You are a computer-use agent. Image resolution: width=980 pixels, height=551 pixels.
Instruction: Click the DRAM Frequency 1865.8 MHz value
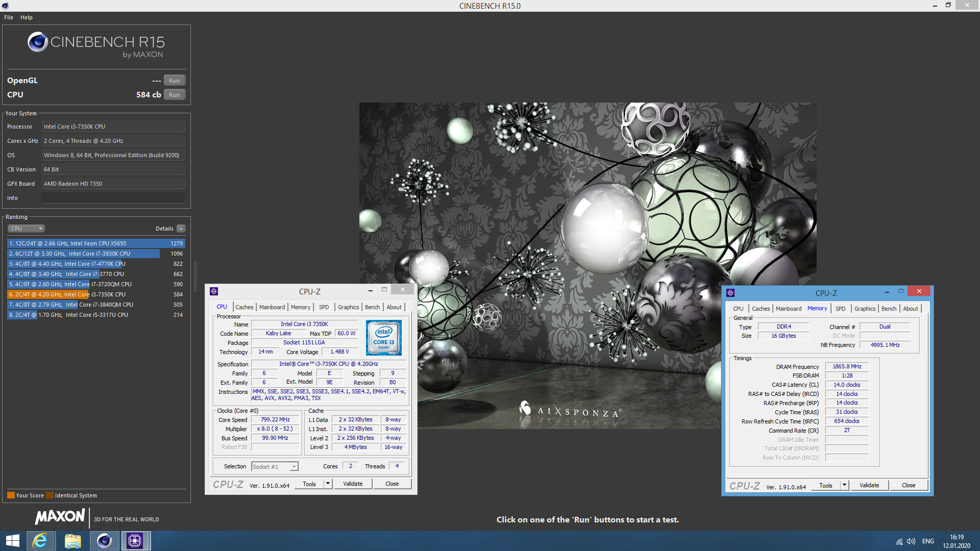pyautogui.click(x=847, y=367)
